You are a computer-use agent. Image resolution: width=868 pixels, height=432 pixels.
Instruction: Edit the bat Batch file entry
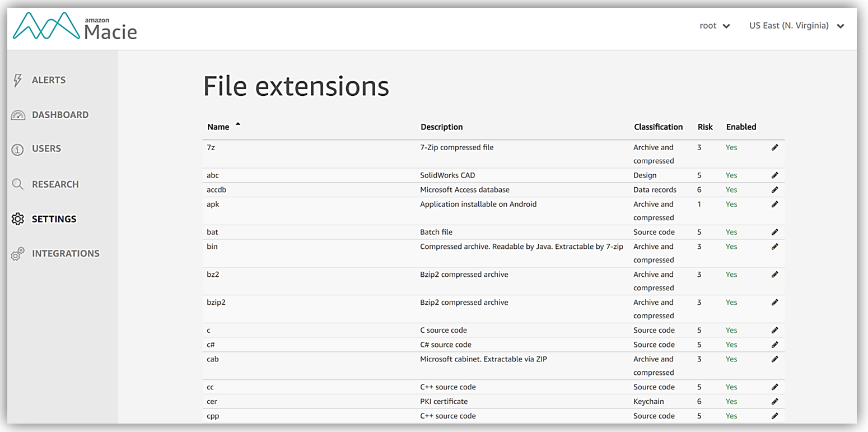coord(774,232)
